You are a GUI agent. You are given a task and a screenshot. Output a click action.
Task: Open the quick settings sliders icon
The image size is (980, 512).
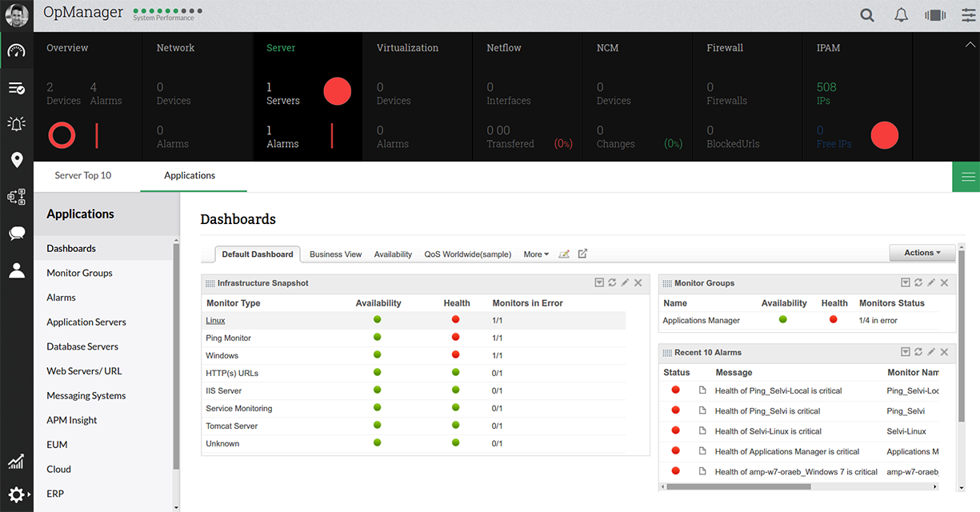coord(969,15)
